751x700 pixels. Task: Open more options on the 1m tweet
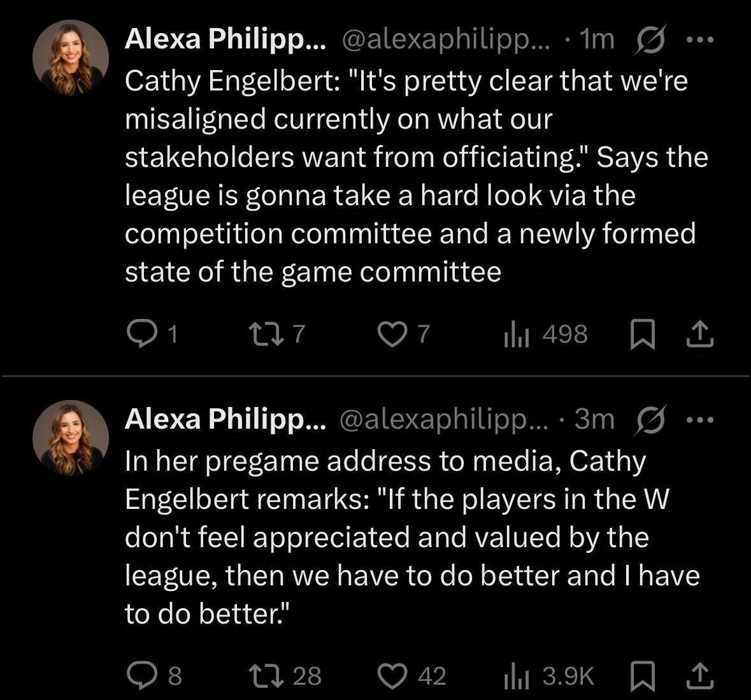[x=700, y=39]
